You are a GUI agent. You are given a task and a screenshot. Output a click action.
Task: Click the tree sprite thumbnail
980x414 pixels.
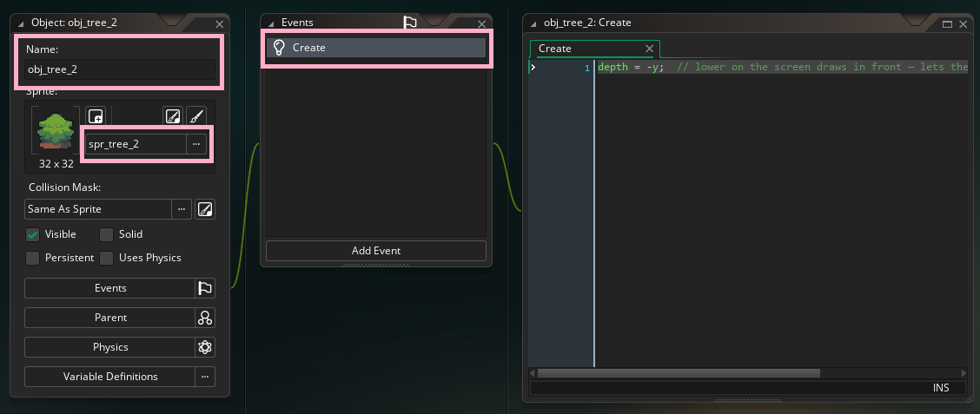click(56, 131)
